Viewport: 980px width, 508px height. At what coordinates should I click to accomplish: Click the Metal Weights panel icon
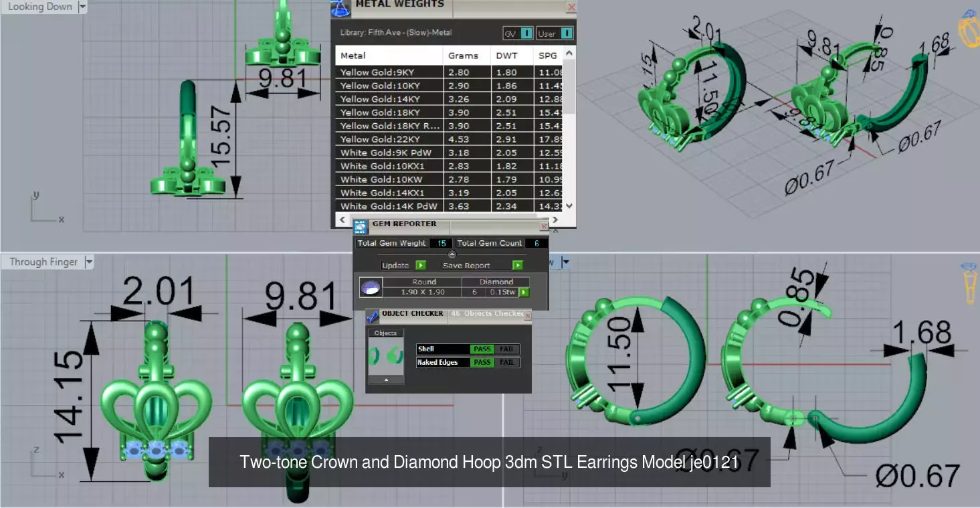tap(341, 8)
